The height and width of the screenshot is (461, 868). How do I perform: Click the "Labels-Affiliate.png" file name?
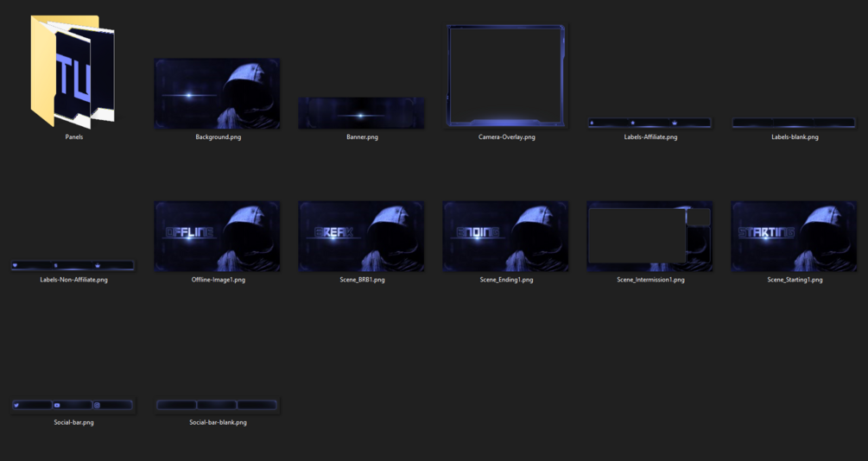coord(650,136)
